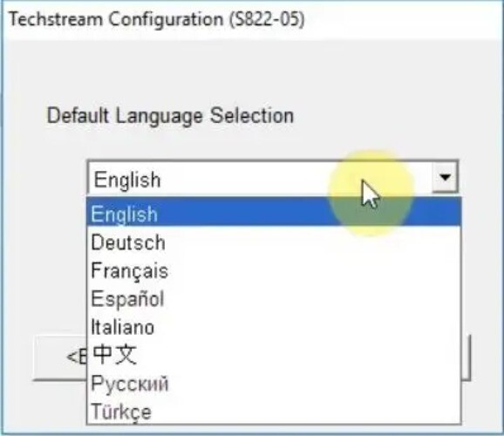Select the highlighted English list entry

[x=274, y=212]
